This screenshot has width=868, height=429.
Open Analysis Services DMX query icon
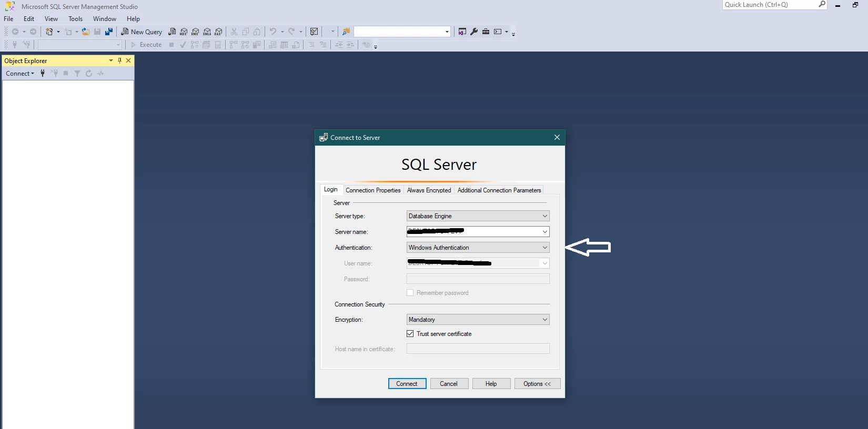195,32
